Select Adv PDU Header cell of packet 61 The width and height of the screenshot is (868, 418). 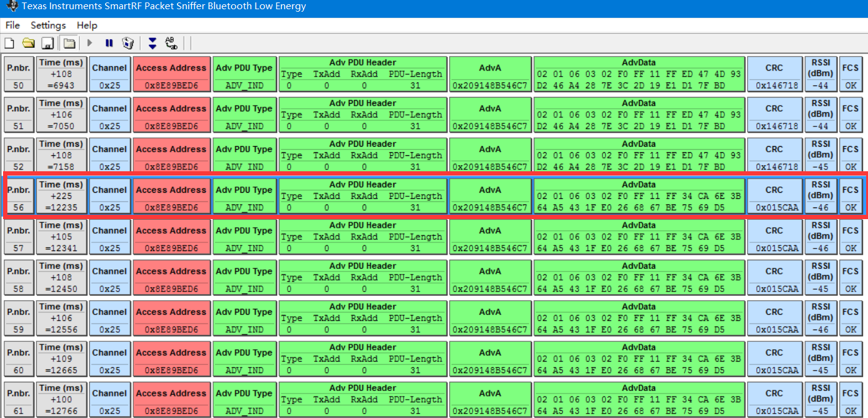pyautogui.click(x=363, y=400)
